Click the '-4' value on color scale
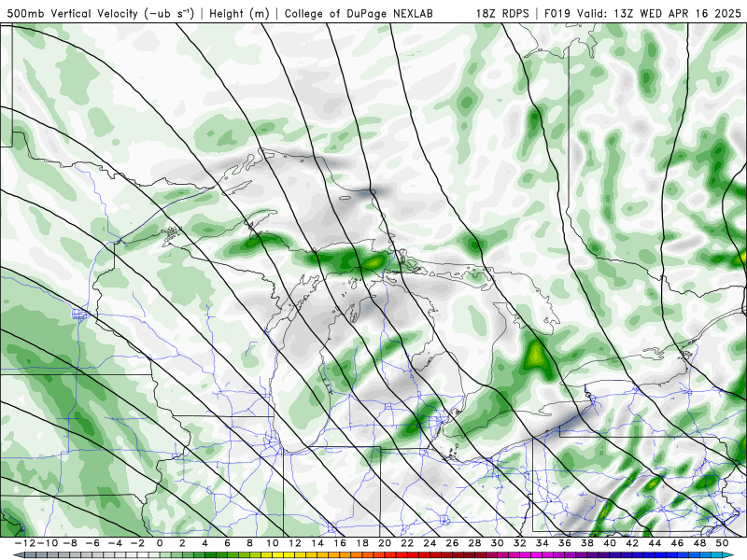The width and height of the screenshot is (747, 560). (x=114, y=543)
